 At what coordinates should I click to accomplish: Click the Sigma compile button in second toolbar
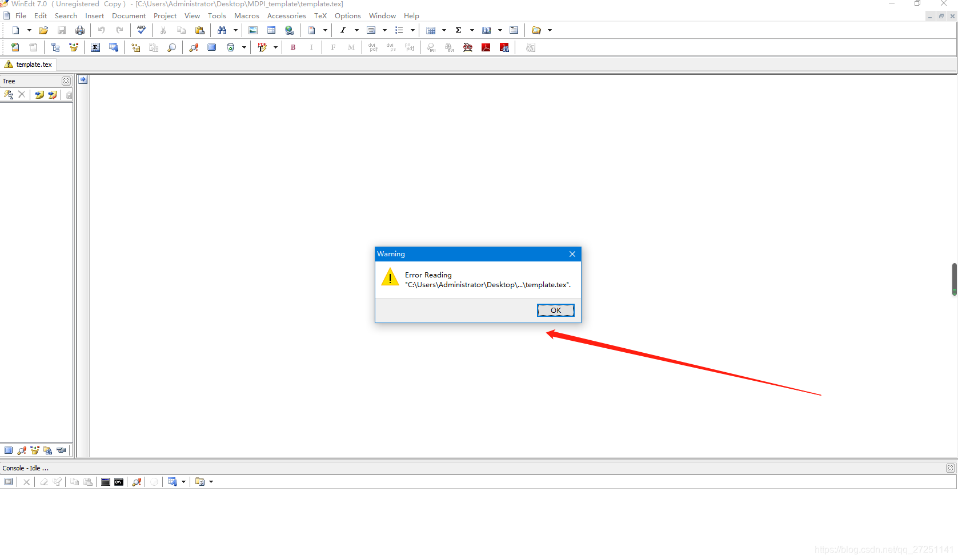[x=95, y=47]
